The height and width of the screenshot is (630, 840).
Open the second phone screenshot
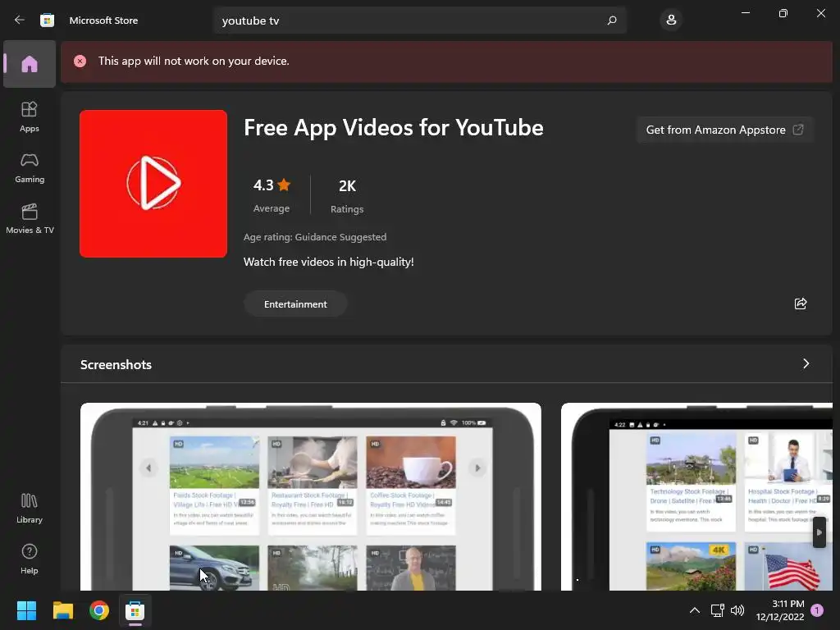(696, 496)
